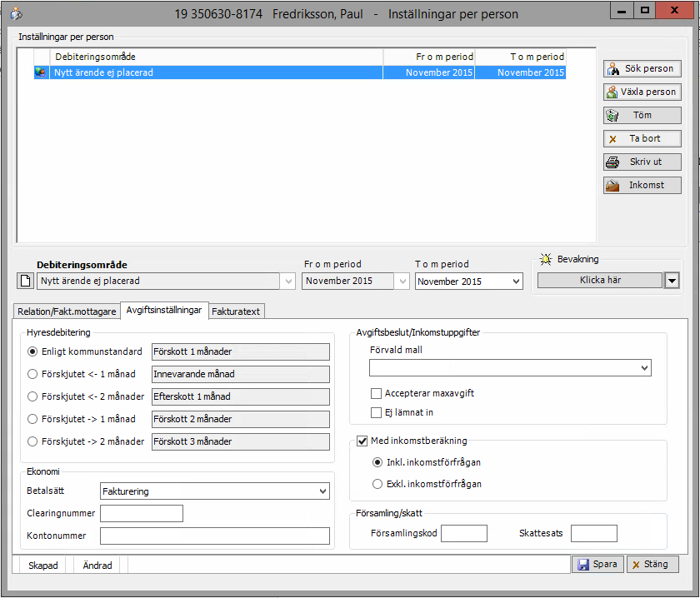The image size is (700, 598).
Task: Click the Bevakning sun icon
Action: pyautogui.click(x=546, y=259)
